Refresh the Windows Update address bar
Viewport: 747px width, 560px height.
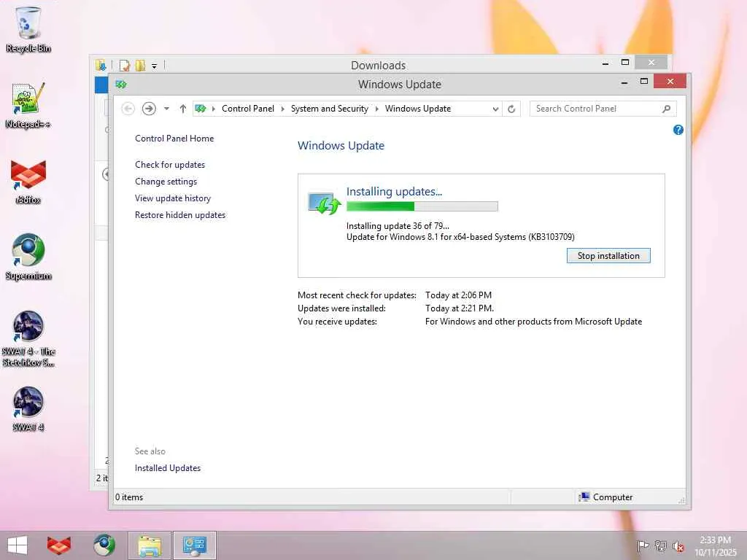(x=511, y=109)
